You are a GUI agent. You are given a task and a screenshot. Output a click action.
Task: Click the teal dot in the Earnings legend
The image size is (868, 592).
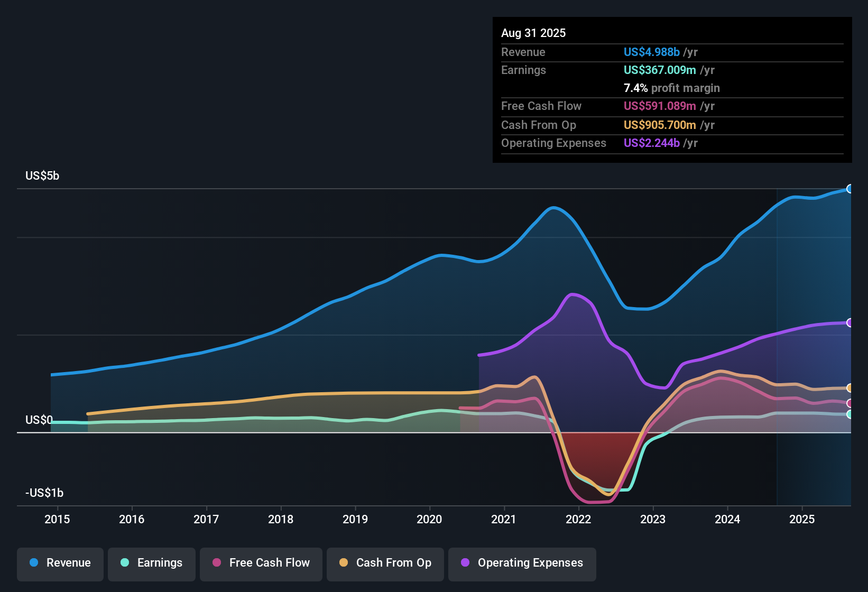125,563
